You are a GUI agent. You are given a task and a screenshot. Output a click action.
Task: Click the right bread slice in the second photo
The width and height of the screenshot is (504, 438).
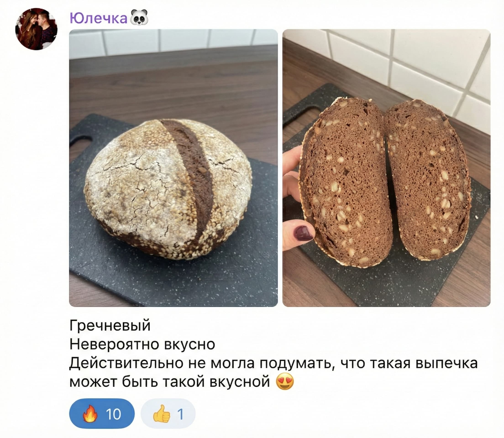(428, 178)
